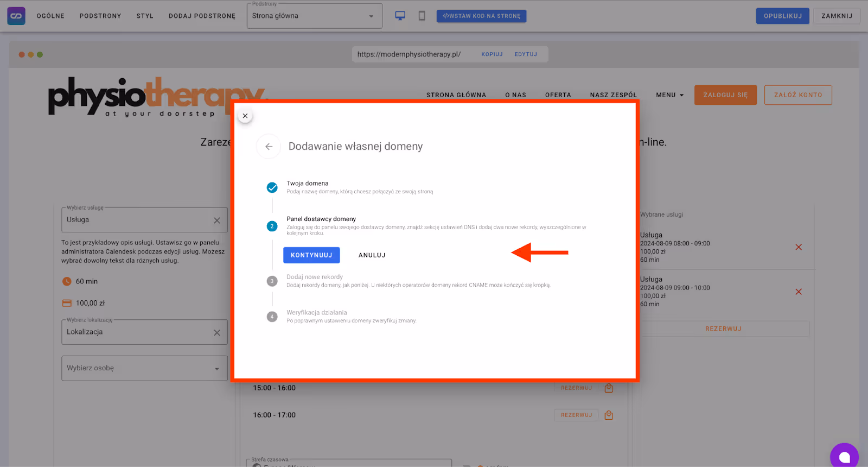Viewport: 868px width, 467px height.
Task: Remove the 08:00 - 09:00 selected service
Action: tap(798, 247)
